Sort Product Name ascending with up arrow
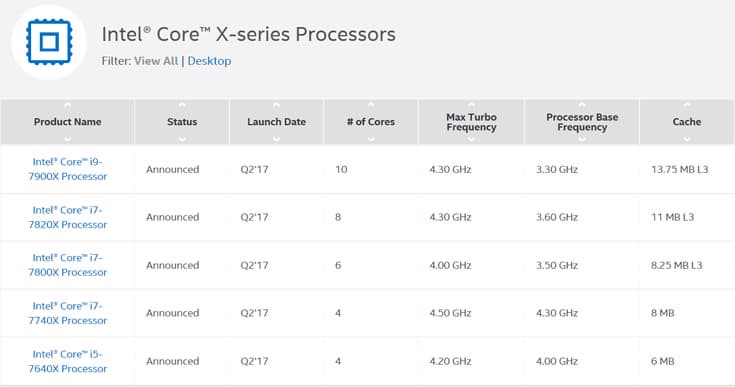Image resolution: width=735 pixels, height=387 pixels. pyautogui.click(x=68, y=105)
